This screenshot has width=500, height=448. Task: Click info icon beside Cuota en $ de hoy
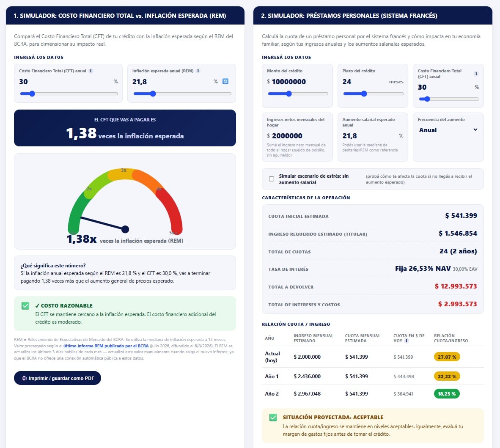pos(406,341)
